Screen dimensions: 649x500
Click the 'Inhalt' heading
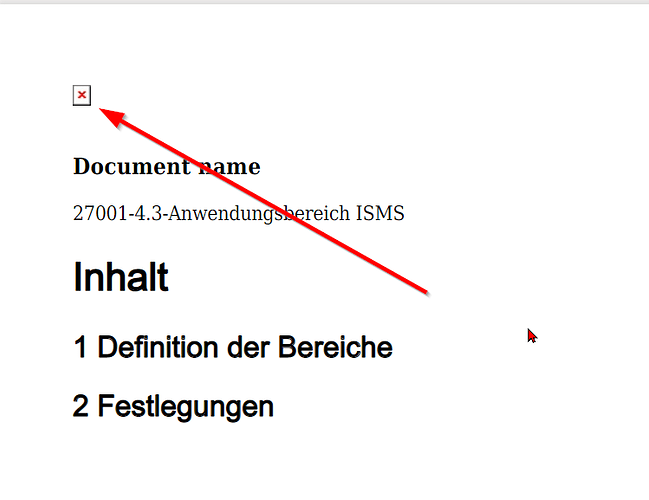[120, 277]
